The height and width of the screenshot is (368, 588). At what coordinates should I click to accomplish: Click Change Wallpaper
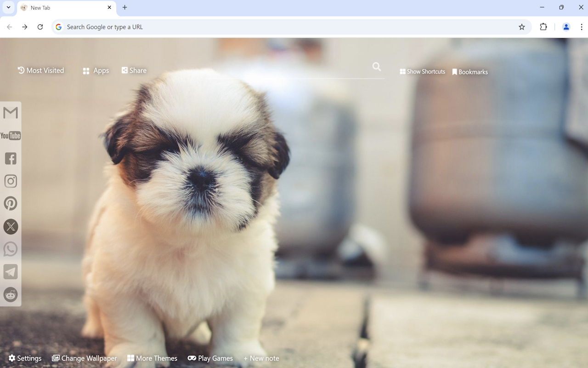(84, 358)
